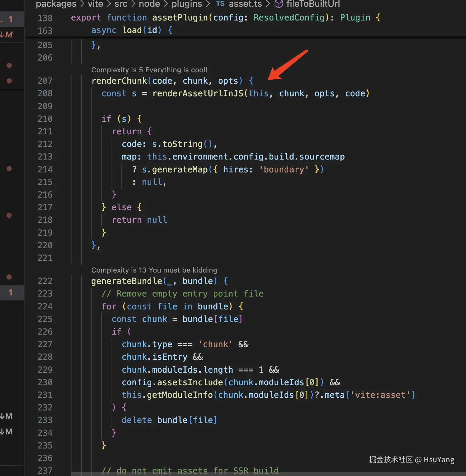The width and height of the screenshot is (466, 476).
Task: Select line number 222 in the gutter
Action: [x=45, y=281]
